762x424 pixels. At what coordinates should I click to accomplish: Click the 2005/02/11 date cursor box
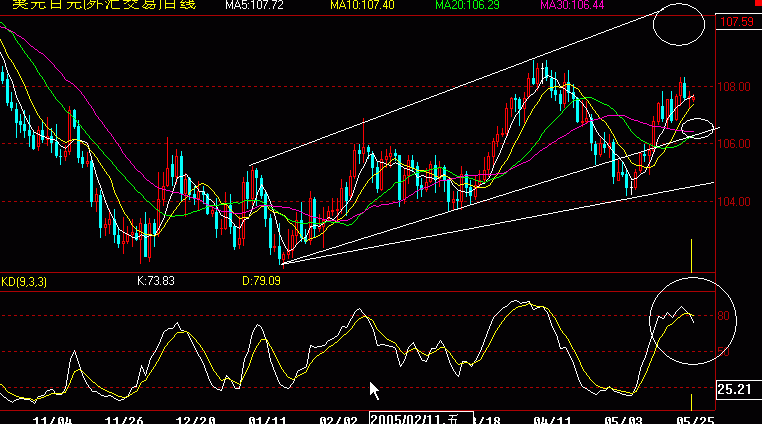pos(421,418)
